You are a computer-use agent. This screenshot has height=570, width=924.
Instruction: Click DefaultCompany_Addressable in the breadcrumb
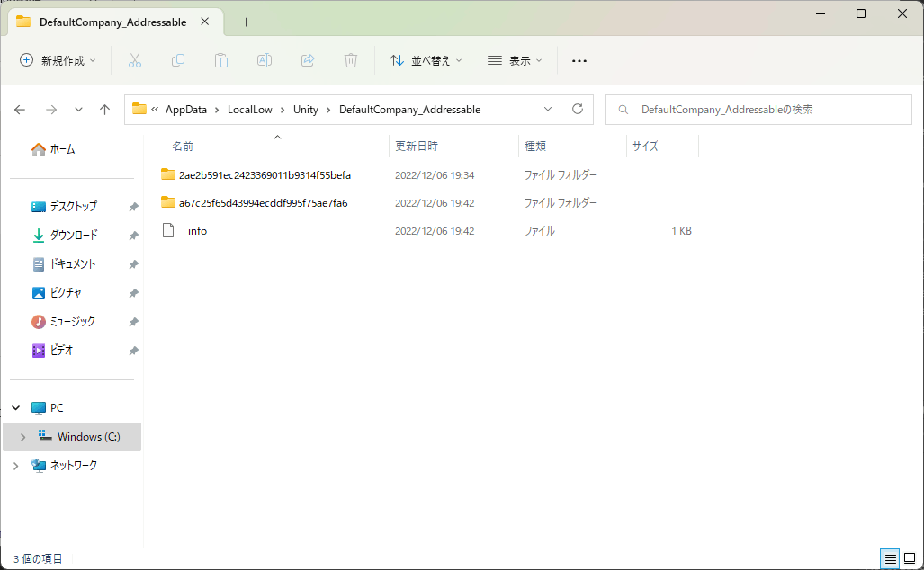point(409,110)
